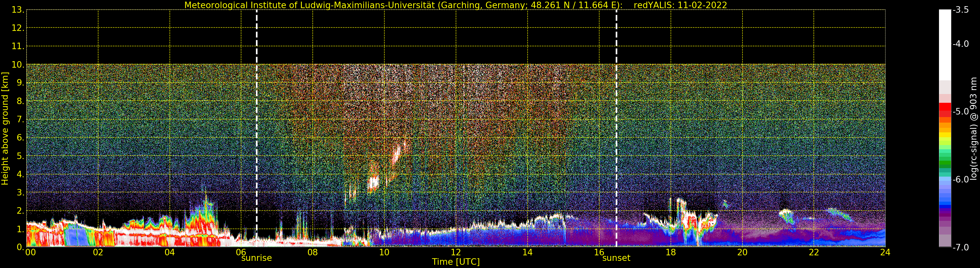Click height axis tick label '6.'
Image resolution: width=980 pixels, height=268 pixels.
click(20, 138)
